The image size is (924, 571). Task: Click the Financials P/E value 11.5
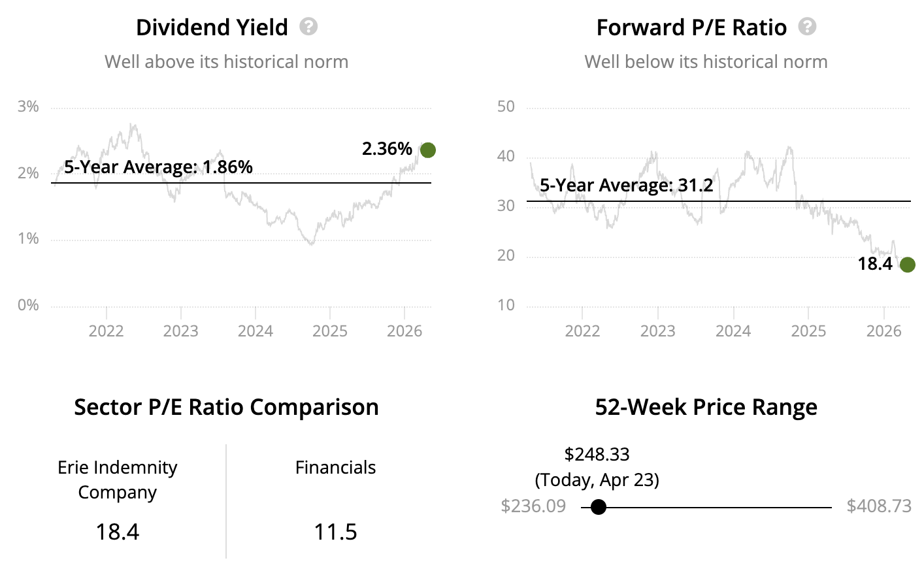pyautogui.click(x=335, y=532)
